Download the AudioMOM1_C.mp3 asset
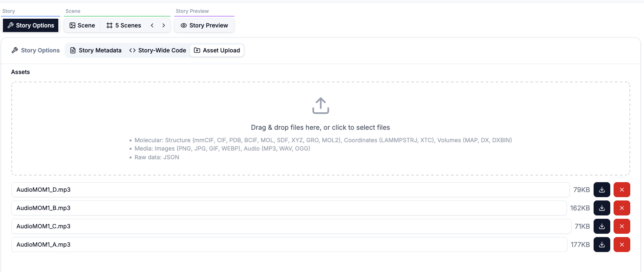 pos(602,226)
